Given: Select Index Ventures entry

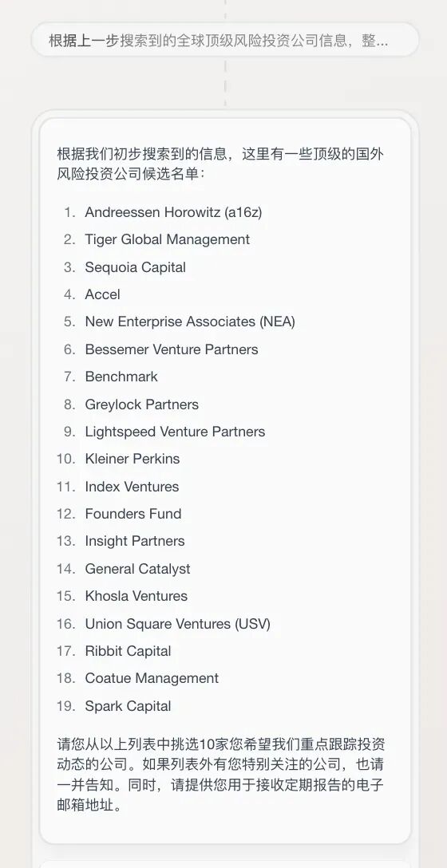Looking at the screenshot, I should click(132, 487).
